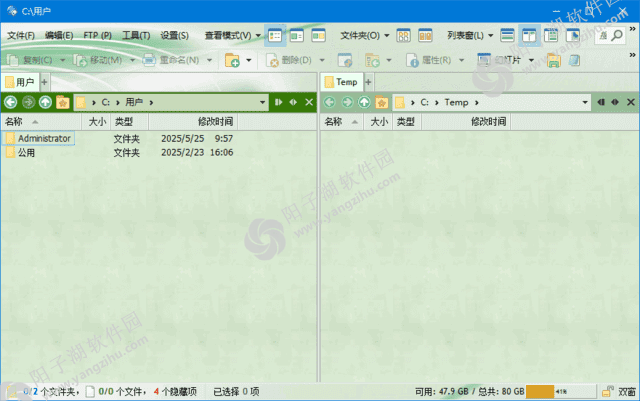Open favorites folder in right pane bar

coord(382,102)
